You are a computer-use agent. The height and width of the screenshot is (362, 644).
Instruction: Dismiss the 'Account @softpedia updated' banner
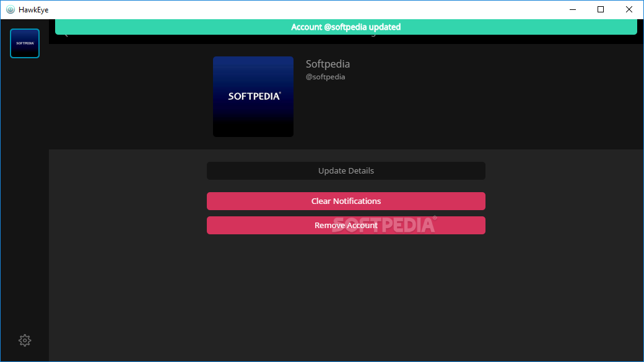(346, 27)
